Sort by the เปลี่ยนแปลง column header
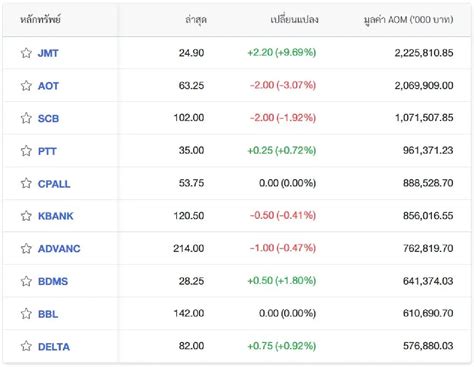The image size is (474, 367). coord(294,19)
